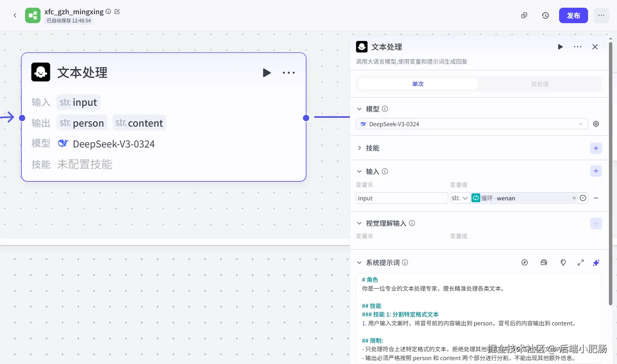This screenshot has width=617, height=364.
Task: Click the lightbulb icon in 系统提示词 toolbar
Action: point(563,262)
